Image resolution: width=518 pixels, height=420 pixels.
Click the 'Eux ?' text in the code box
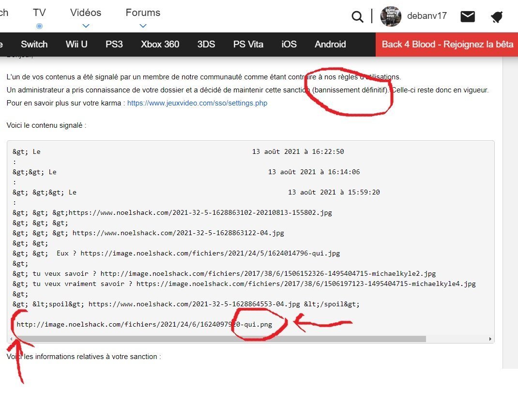click(x=66, y=253)
